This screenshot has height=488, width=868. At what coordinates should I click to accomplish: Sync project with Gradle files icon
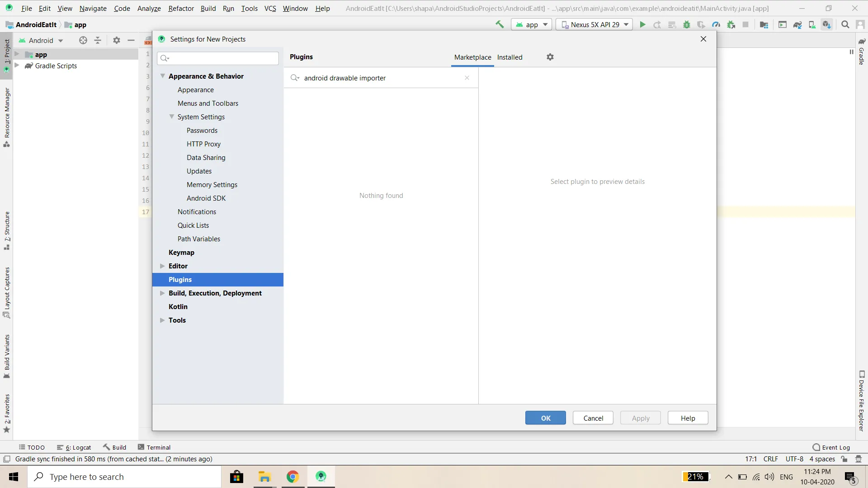click(x=797, y=24)
